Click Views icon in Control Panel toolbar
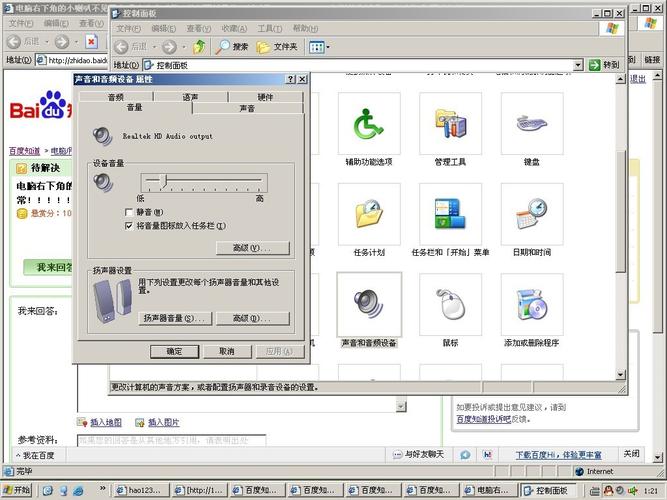 pos(316,47)
